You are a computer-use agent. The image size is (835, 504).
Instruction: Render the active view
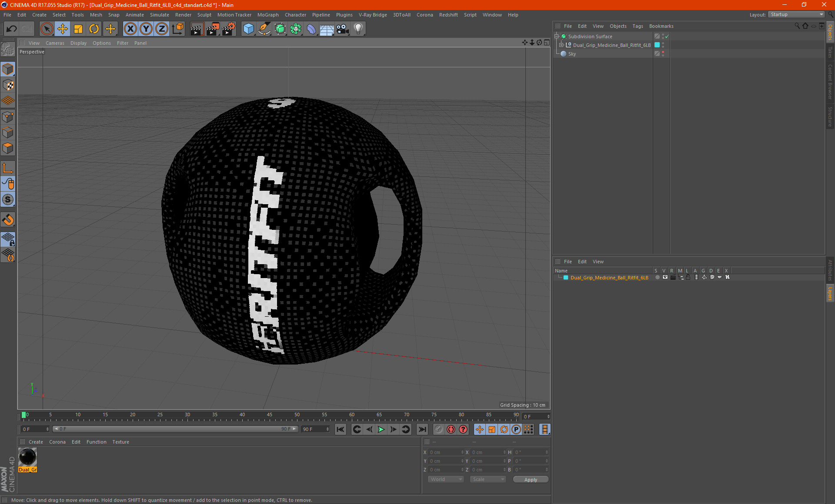coord(197,29)
